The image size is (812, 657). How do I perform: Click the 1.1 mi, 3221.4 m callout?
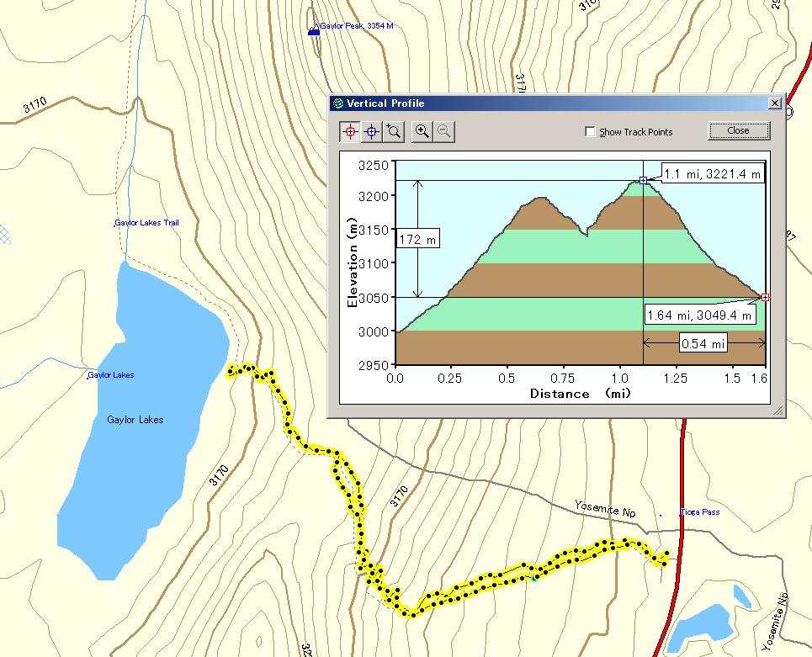(712, 174)
